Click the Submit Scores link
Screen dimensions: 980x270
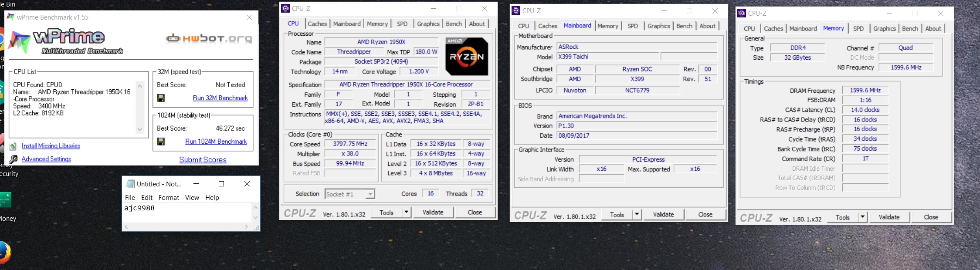[x=203, y=160]
